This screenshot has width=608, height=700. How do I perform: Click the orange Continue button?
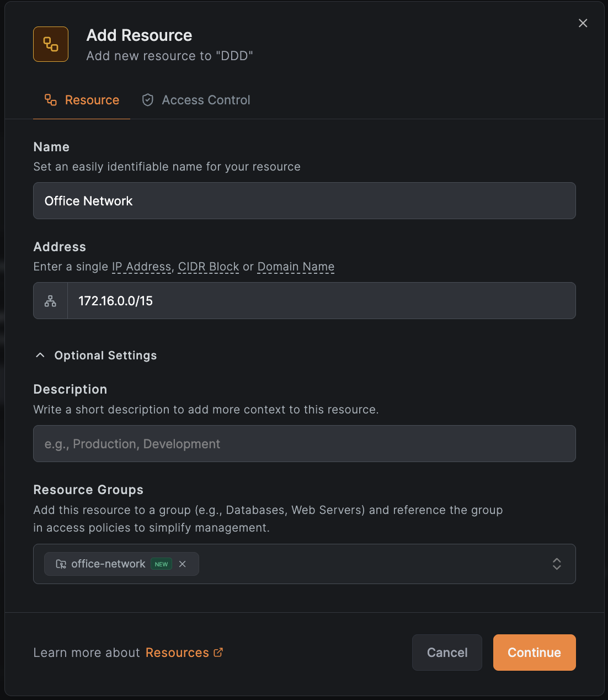tap(534, 653)
